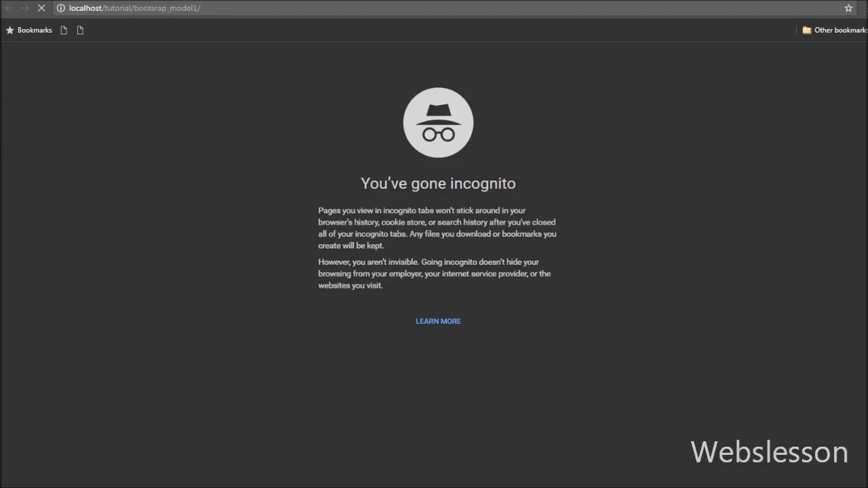Stop loading the page with the X button
868x488 pixels.
point(41,8)
